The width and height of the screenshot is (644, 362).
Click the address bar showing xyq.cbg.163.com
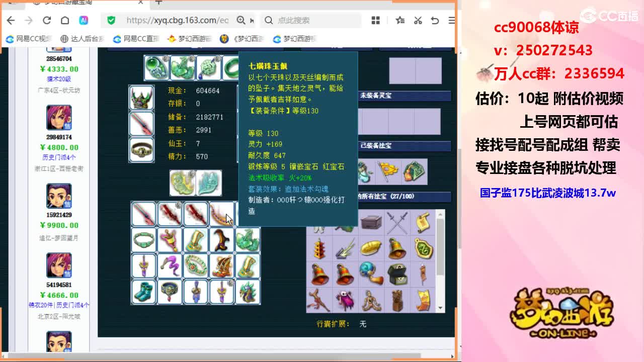pos(177,20)
